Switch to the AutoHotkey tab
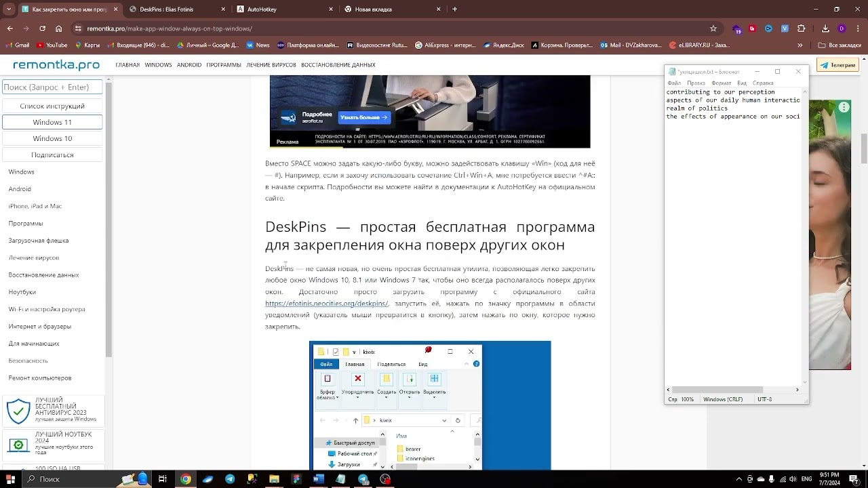 pyautogui.click(x=285, y=9)
